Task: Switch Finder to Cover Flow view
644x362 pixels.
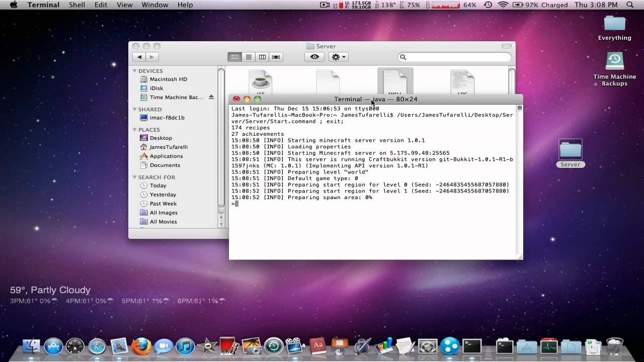Action: coord(276,57)
